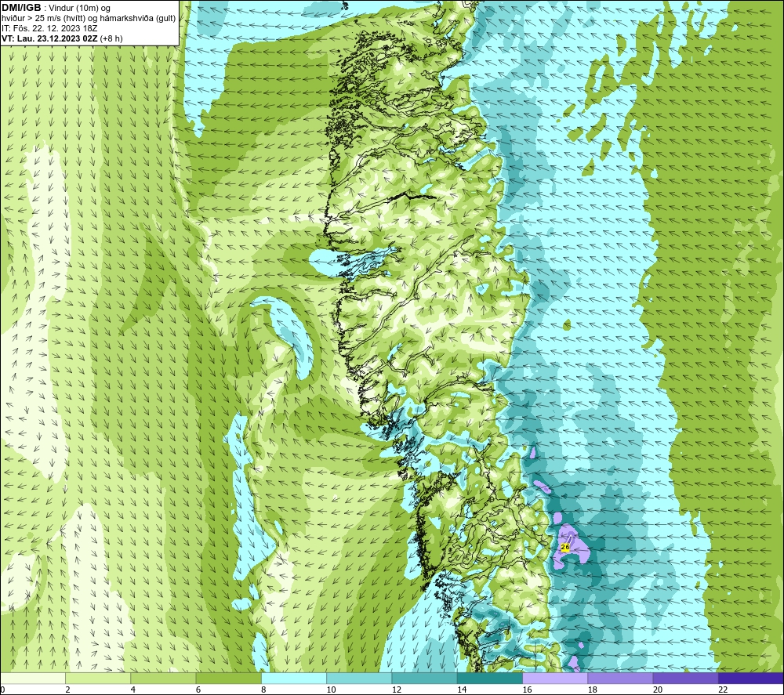The height and width of the screenshot is (695, 784).
Task: Click the scale label 22
Action: coord(723,690)
